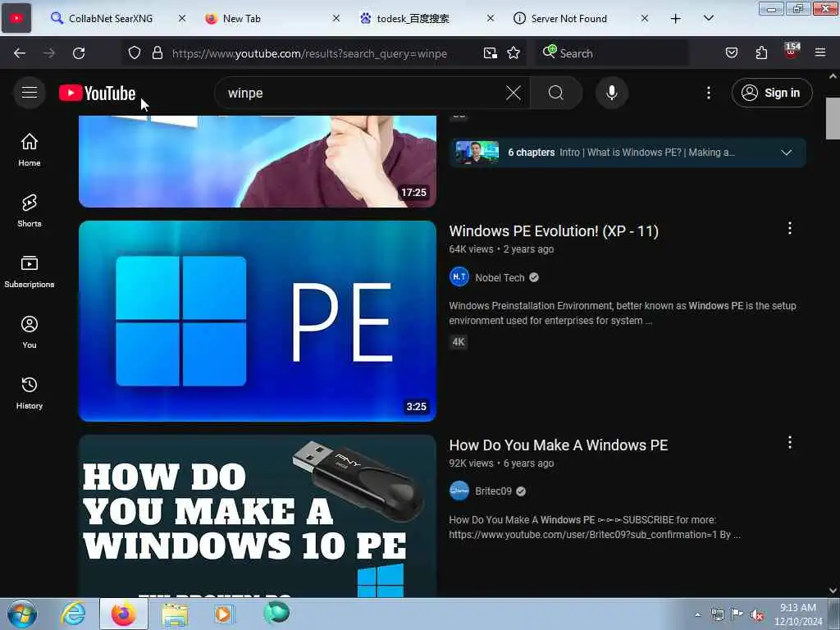
Task: Click the YouTube address bar URL
Action: click(x=309, y=53)
